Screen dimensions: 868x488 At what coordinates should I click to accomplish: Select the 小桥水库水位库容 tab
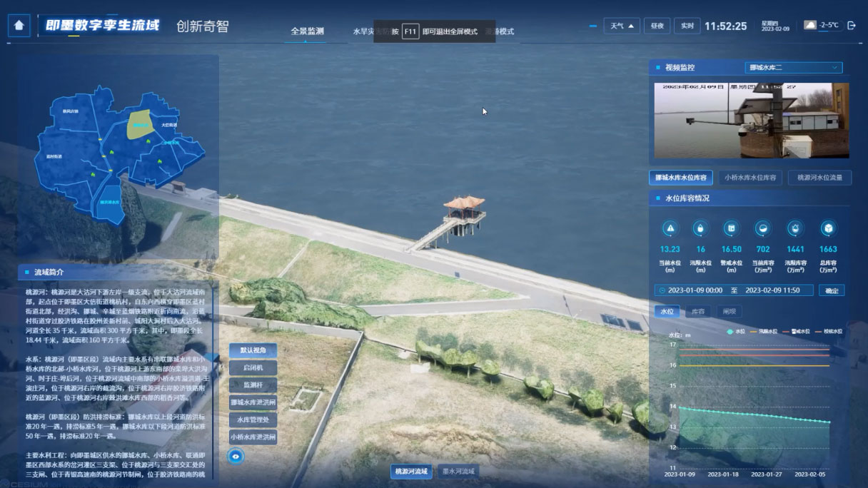[750, 178]
